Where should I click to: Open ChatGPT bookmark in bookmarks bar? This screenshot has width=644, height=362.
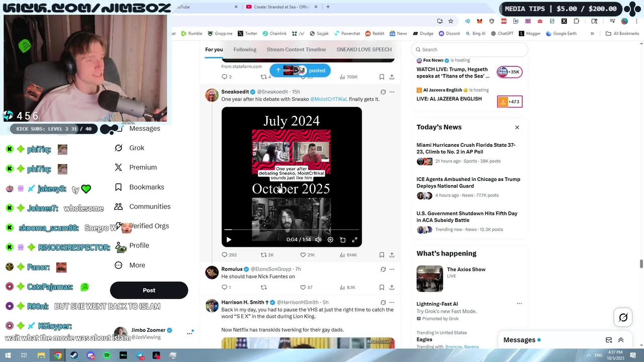click(x=501, y=34)
